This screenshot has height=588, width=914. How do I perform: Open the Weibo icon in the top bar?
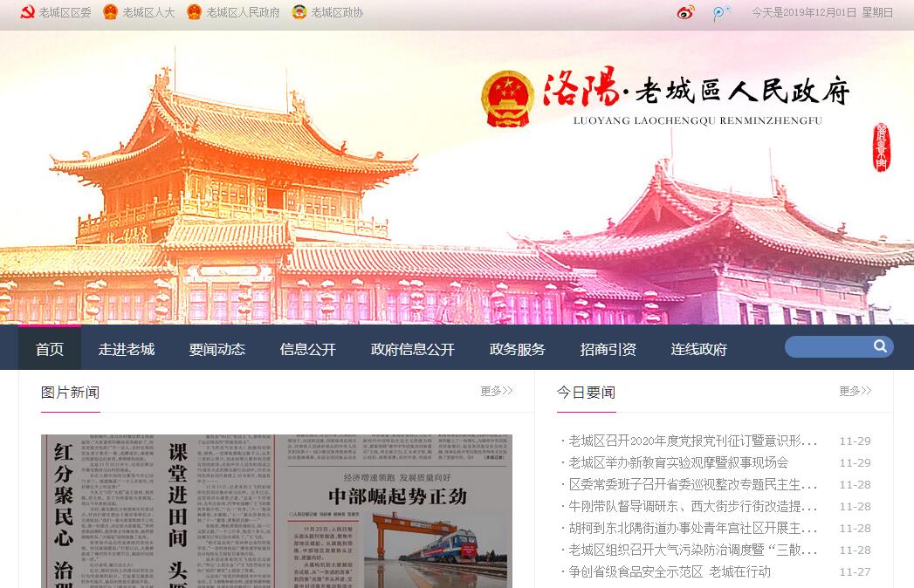click(x=685, y=12)
